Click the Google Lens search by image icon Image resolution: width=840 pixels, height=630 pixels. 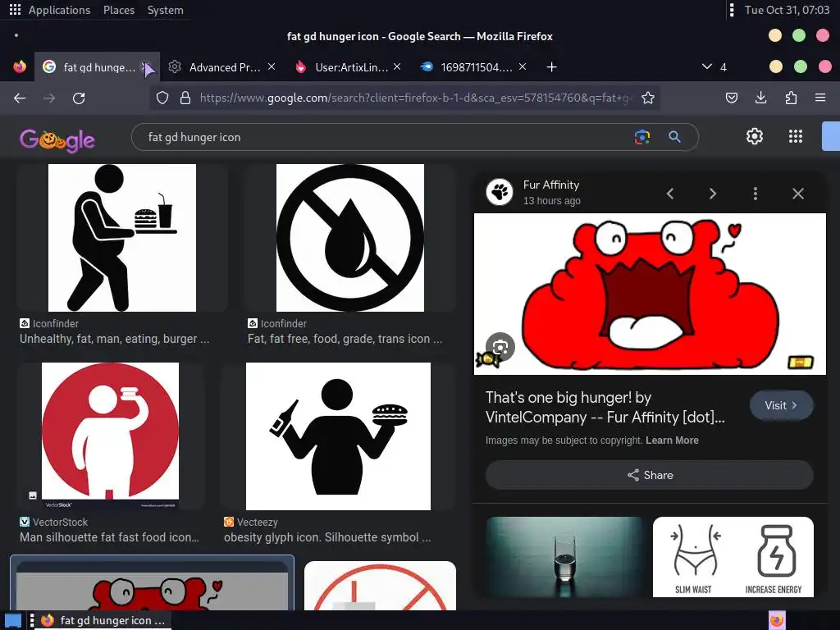[x=641, y=137]
